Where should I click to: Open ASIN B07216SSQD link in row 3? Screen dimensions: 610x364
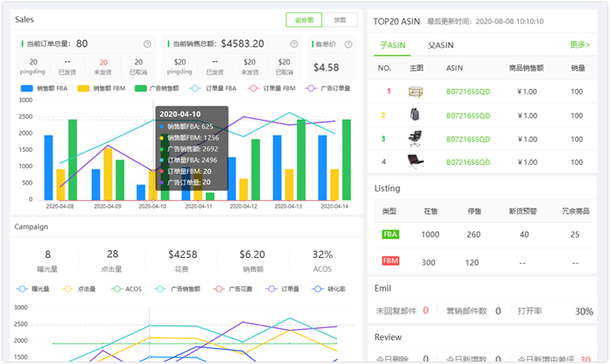pyautogui.click(x=468, y=140)
